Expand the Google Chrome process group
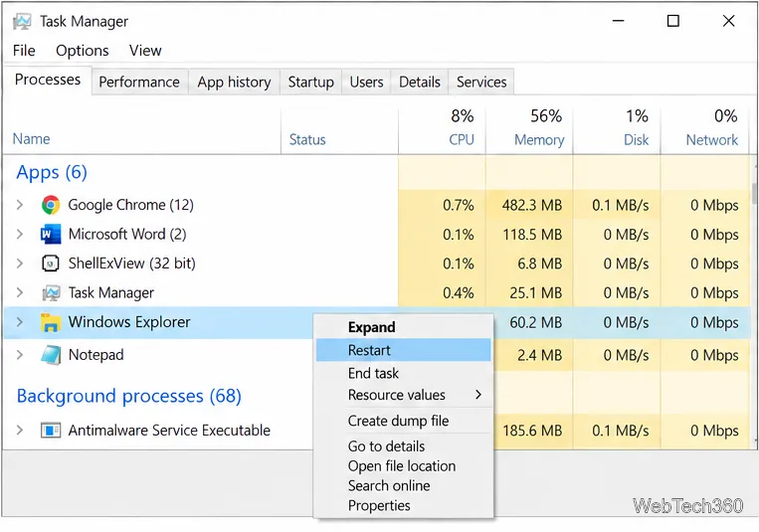Screen dimensions: 759x532 pyautogui.click(x=19, y=205)
